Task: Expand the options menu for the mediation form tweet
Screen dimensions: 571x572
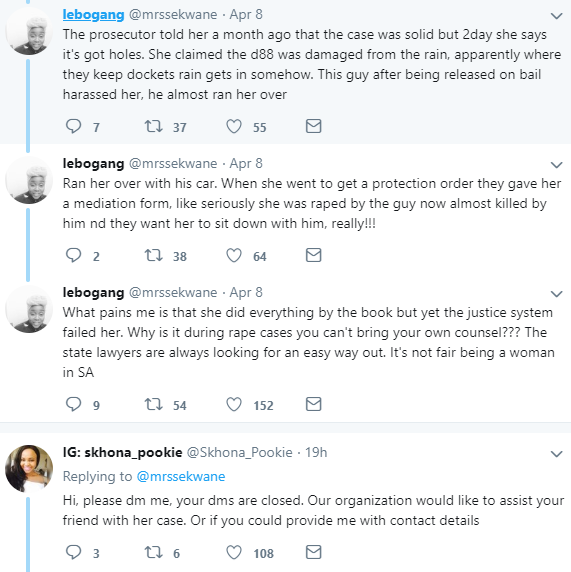Action: coord(556,165)
